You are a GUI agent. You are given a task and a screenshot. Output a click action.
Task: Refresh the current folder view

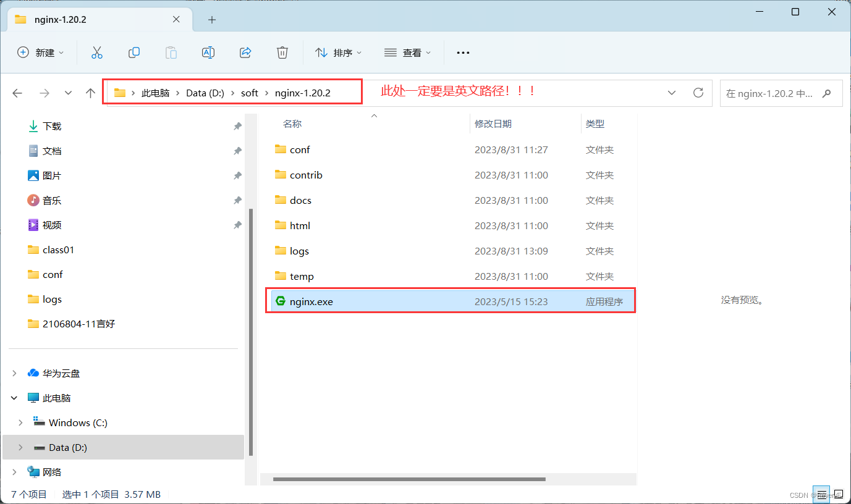pyautogui.click(x=698, y=93)
